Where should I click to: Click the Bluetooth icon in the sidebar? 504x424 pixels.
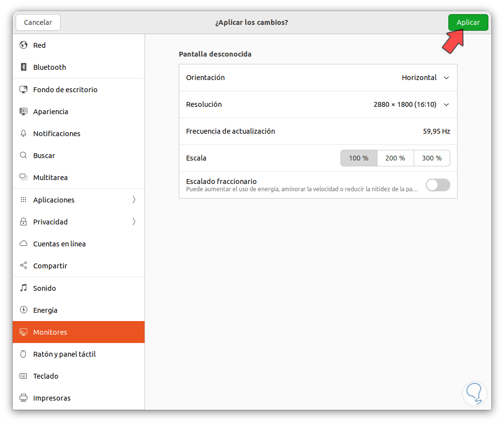click(x=23, y=67)
